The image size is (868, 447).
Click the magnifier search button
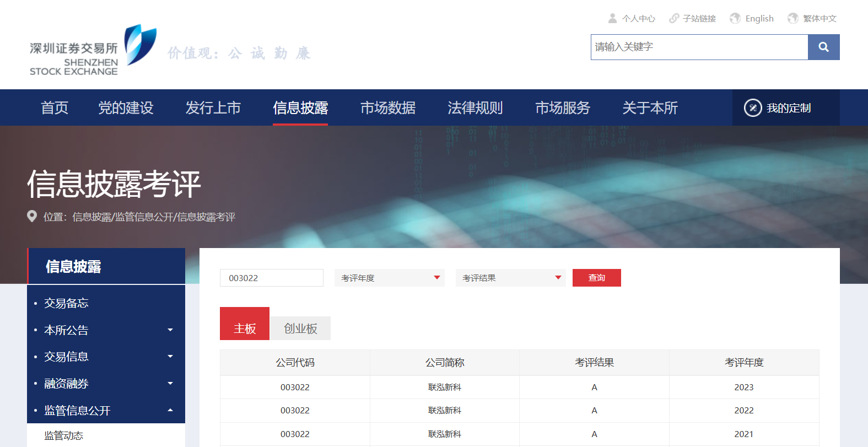[x=823, y=47]
